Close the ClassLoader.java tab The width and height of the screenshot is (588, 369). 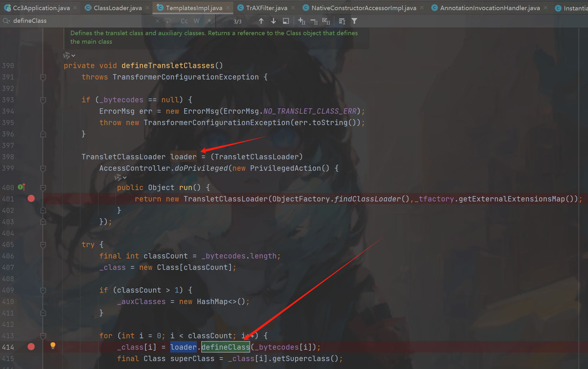click(x=147, y=8)
